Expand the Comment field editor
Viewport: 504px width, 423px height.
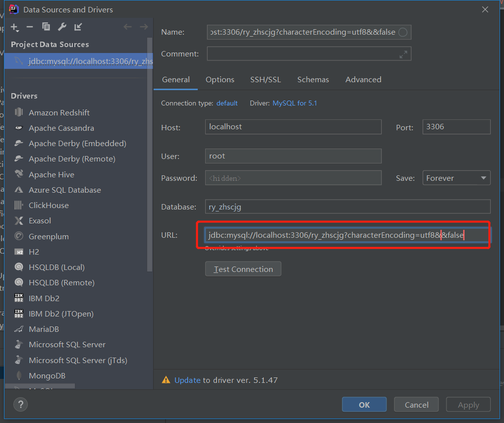point(403,54)
